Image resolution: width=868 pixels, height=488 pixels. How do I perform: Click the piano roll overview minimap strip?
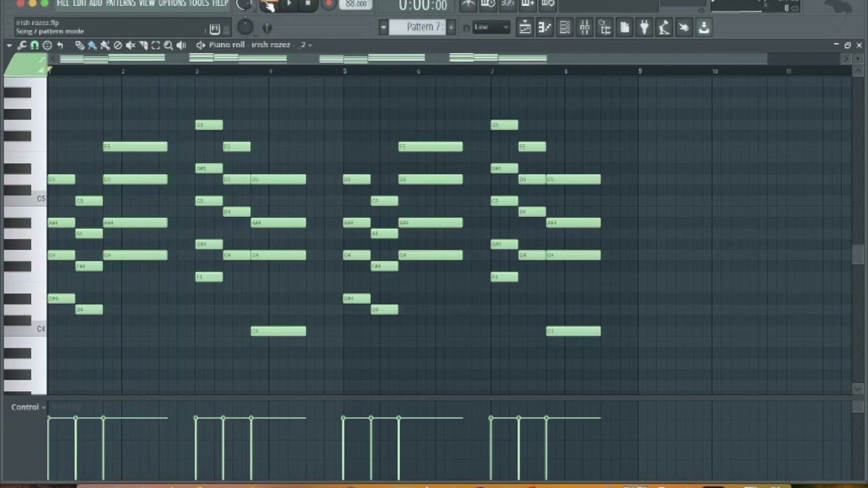pos(444,59)
